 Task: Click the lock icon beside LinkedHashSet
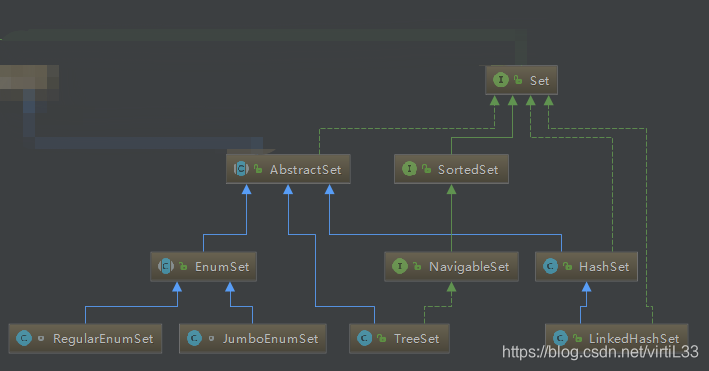click(x=577, y=338)
